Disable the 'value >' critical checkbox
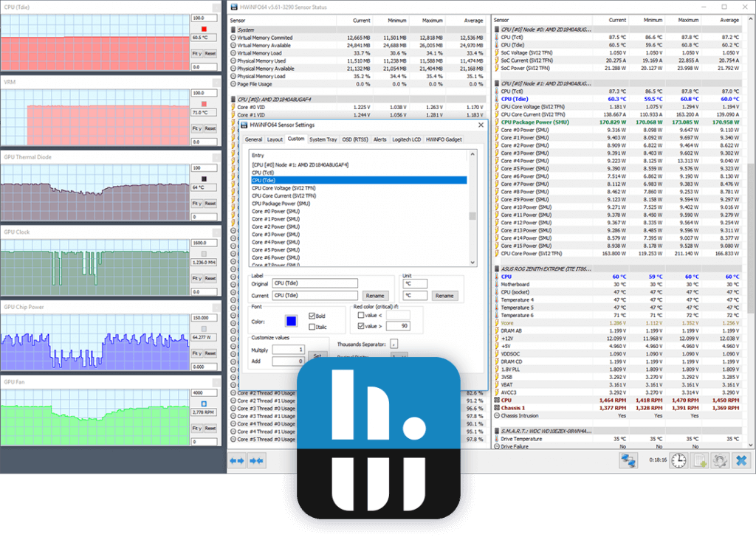 (361, 326)
